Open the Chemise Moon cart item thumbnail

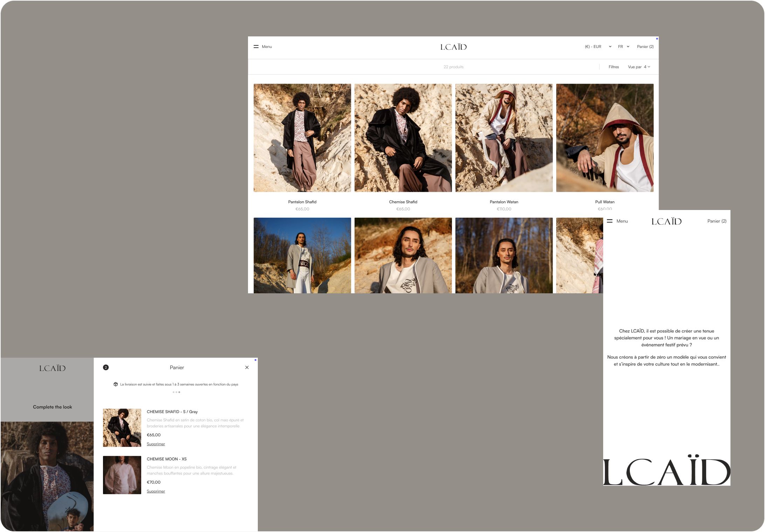pyautogui.click(x=122, y=475)
